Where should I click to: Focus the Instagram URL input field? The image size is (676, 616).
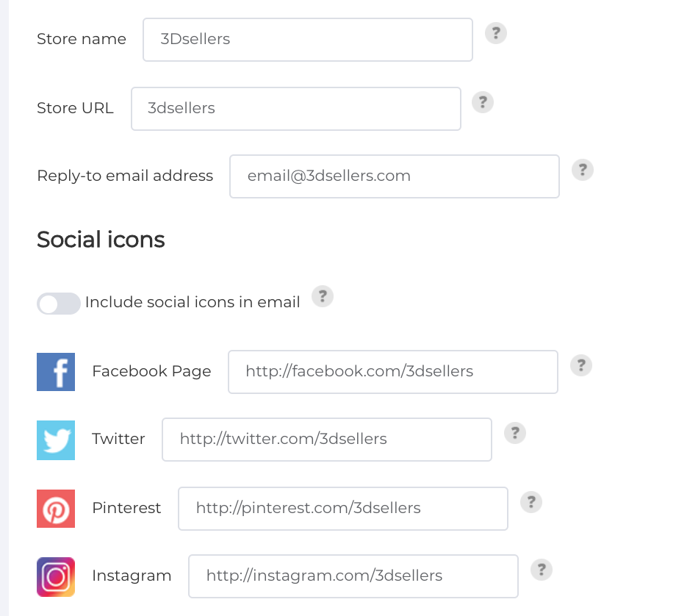pos(353,576)
